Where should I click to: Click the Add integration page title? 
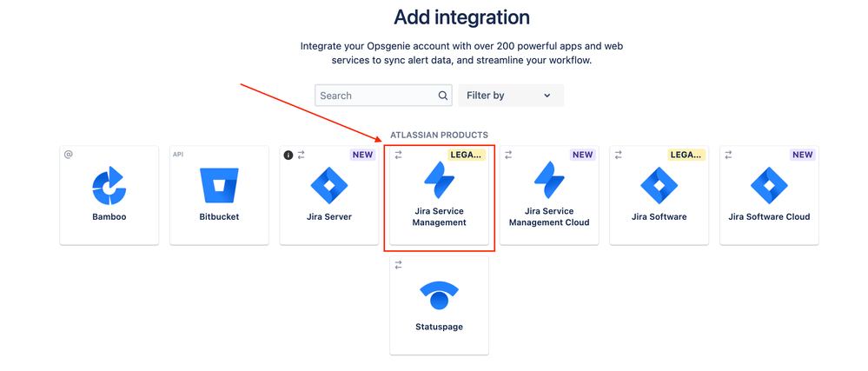click(461, 17)
